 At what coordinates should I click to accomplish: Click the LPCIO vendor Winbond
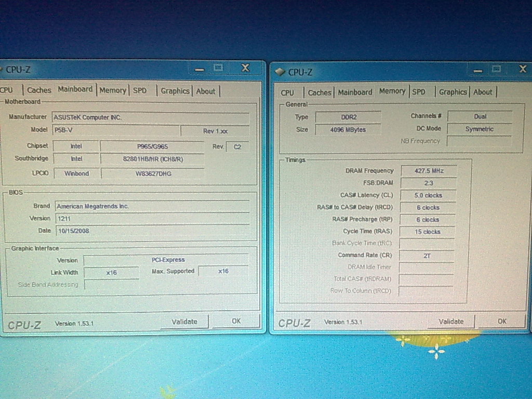[77, 174]
